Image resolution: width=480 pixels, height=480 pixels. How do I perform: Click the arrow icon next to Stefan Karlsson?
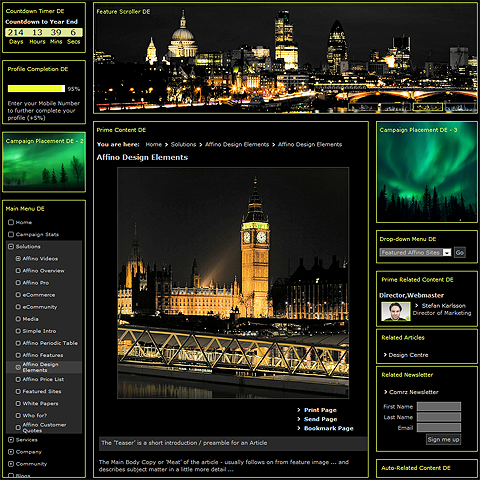[x=416, y=305]
